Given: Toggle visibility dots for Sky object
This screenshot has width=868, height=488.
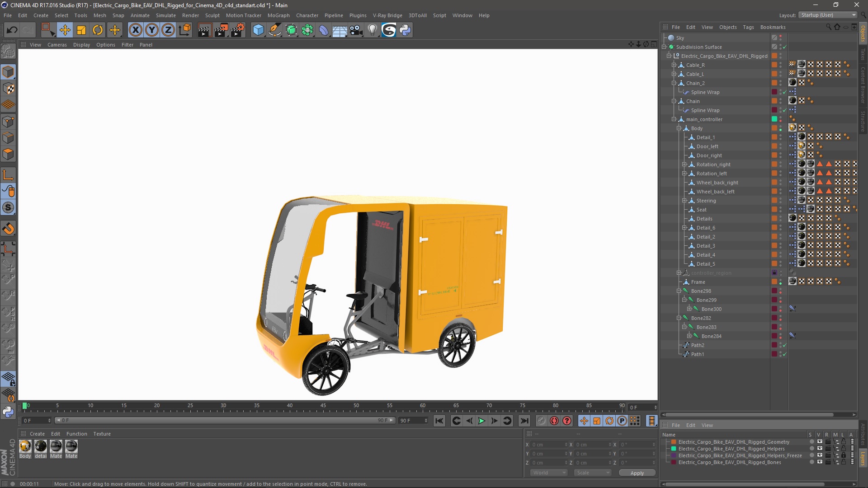Looking at the screenshot, I should point(781,38).
